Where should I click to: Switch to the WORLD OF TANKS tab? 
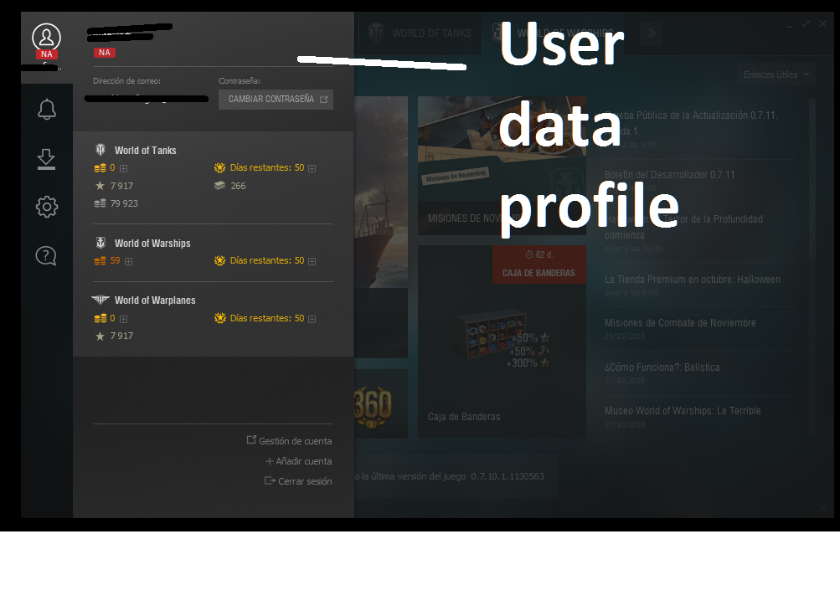(420, 33)
